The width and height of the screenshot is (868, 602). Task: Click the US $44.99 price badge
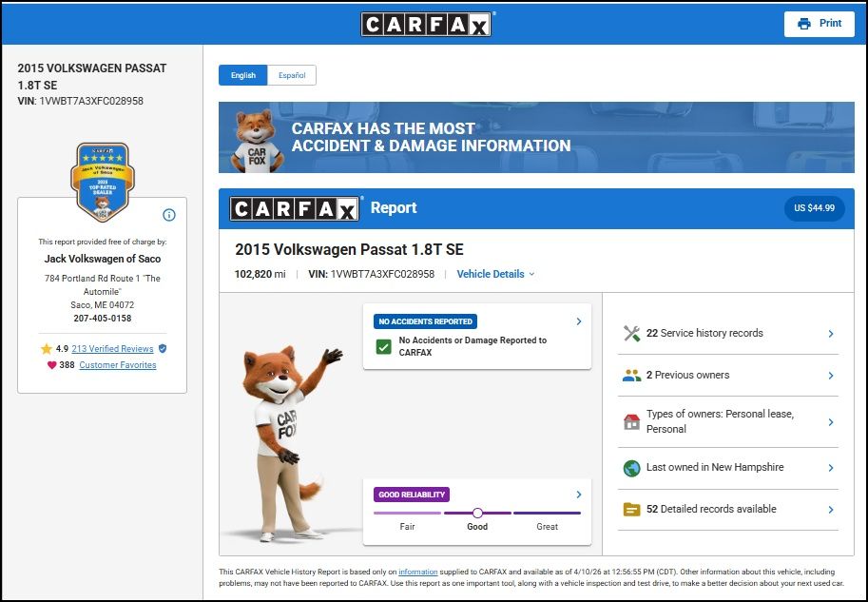coord(814,208)
